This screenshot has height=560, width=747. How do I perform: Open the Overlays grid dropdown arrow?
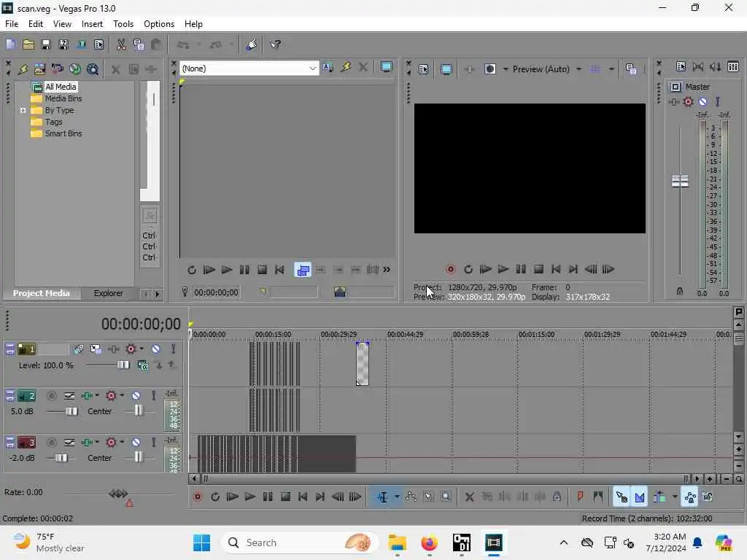(611, 69)
